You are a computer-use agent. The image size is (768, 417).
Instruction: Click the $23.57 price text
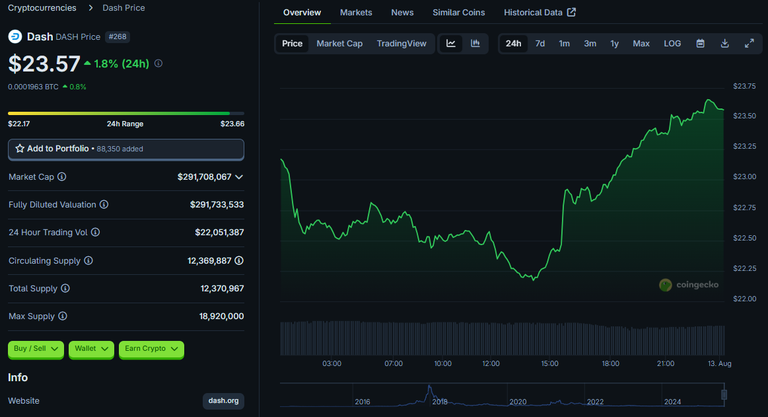coord(44,64)
